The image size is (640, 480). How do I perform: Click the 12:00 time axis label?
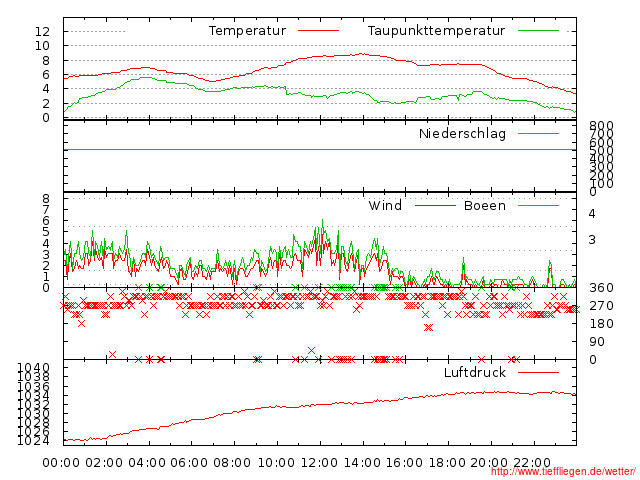pos(319,463)
